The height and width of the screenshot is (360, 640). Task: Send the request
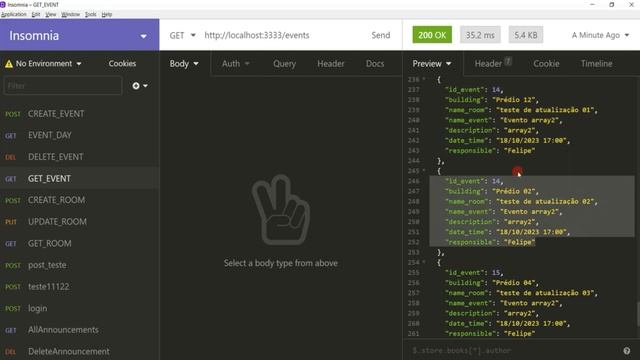click(x=380, y=36)
